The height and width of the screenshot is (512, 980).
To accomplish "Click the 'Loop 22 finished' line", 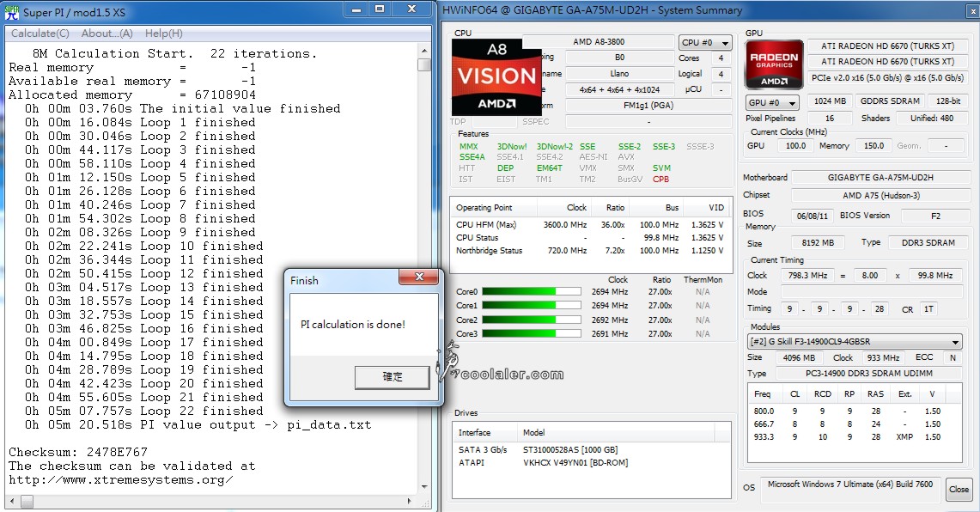I will point(143,411).
